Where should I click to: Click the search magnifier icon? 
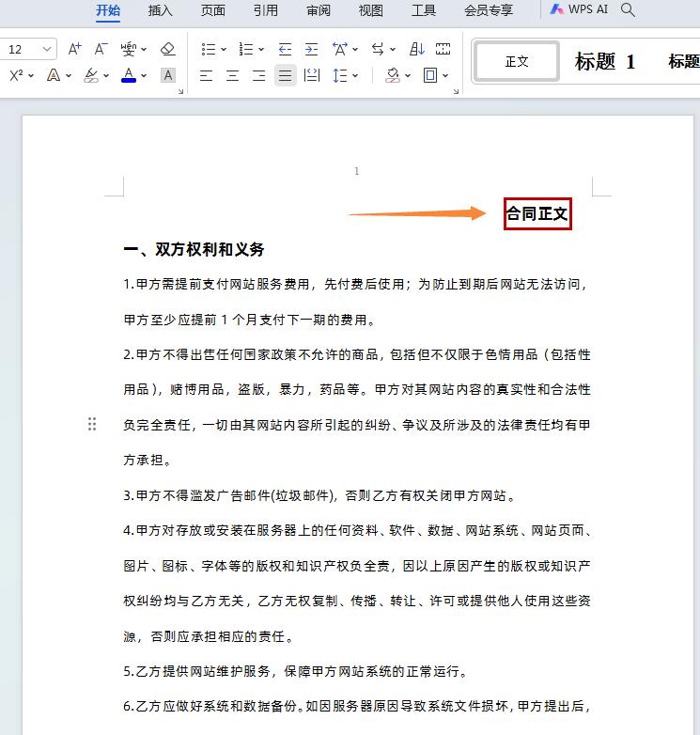tap(628, 9)
